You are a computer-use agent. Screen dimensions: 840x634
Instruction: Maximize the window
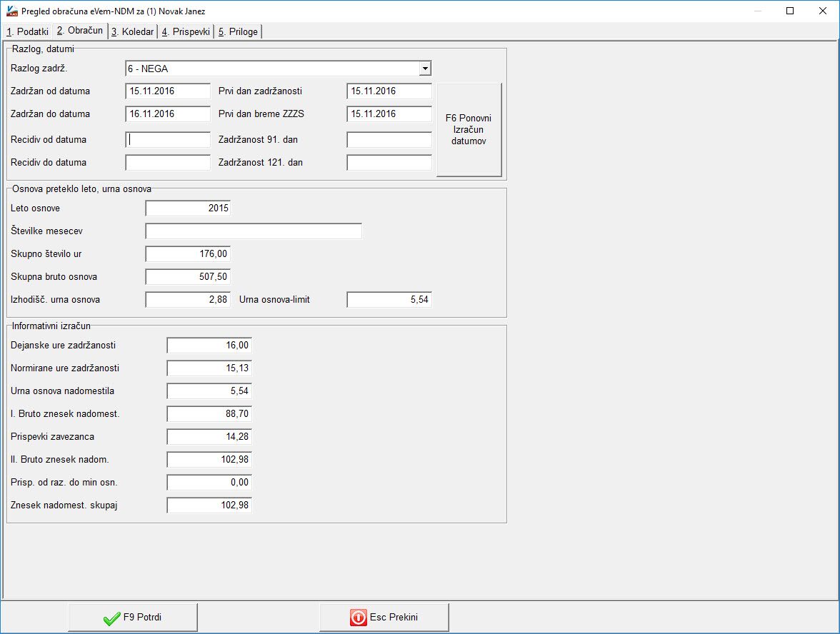790,11
